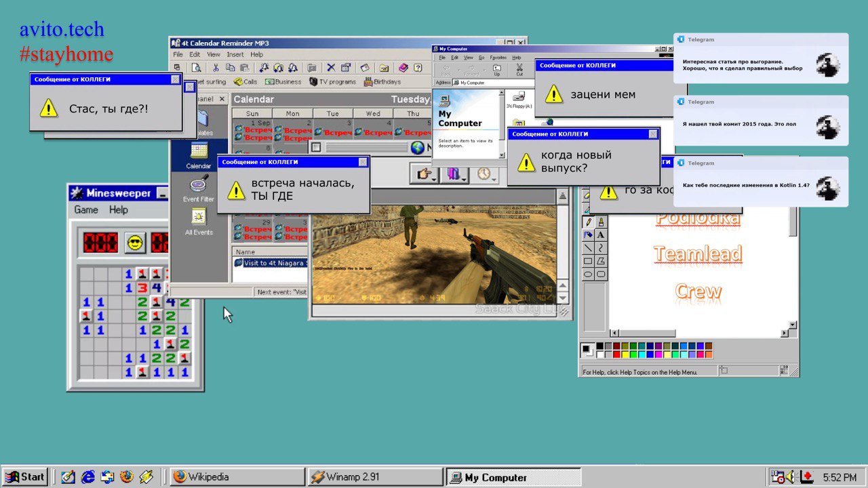Select the Rounded Rectangle tool in Paint
This screenshot has height=488, width=868.
[x=601, y=274]
